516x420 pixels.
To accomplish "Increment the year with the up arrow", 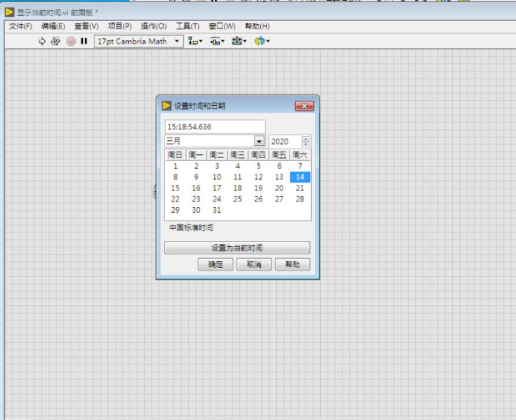I will pos(306,139).
